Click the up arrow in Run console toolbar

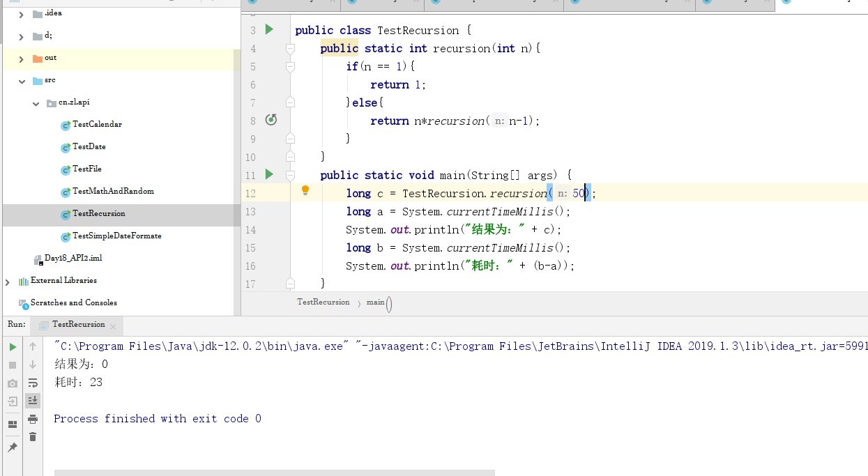click(x=33, y=346)
